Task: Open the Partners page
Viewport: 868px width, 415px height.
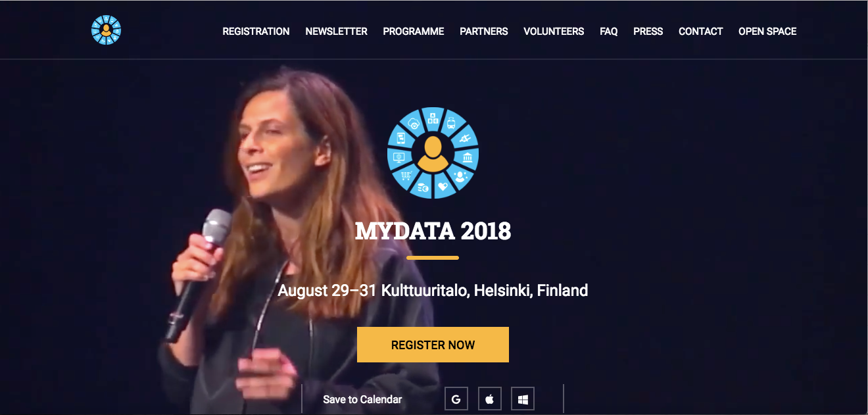Action: (484, 31)
